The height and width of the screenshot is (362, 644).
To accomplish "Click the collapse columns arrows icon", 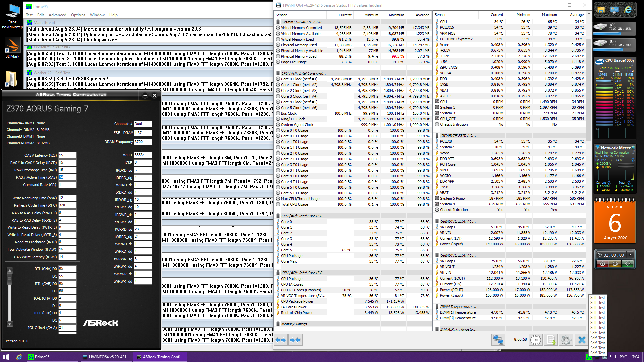I will 295,340.
